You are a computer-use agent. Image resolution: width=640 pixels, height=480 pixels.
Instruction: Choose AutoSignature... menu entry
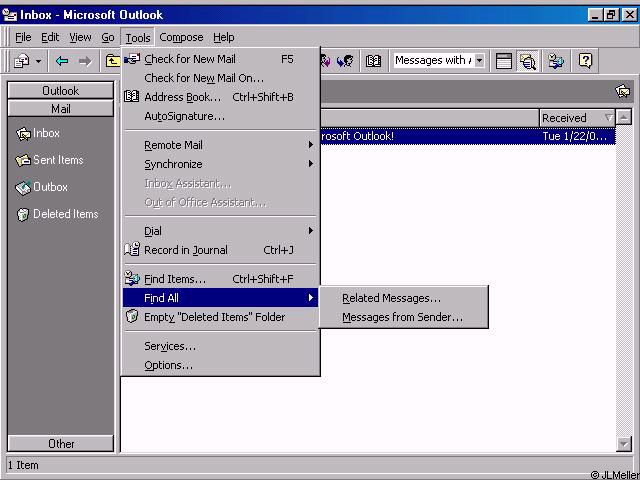coord(220,116)
